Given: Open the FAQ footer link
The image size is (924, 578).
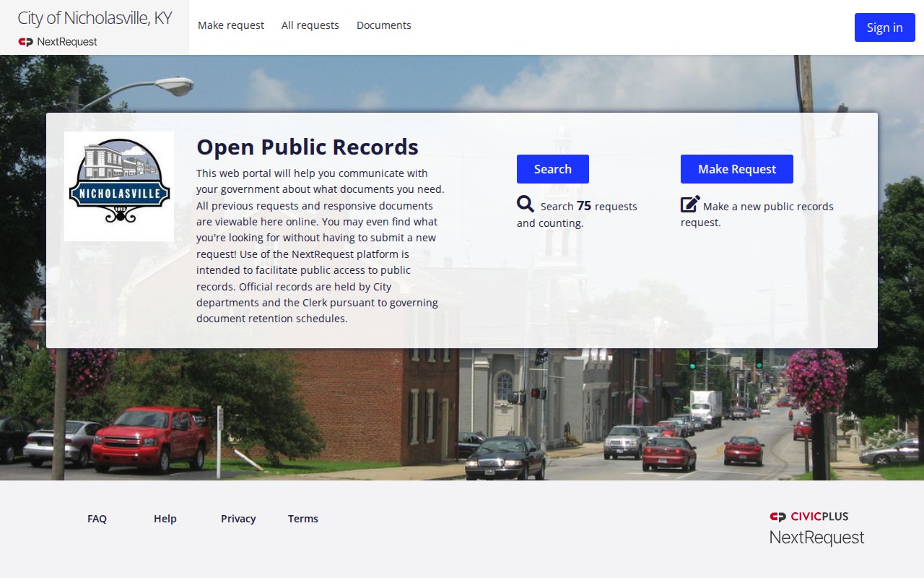Looking at the screenshot, I should (97, 519).
